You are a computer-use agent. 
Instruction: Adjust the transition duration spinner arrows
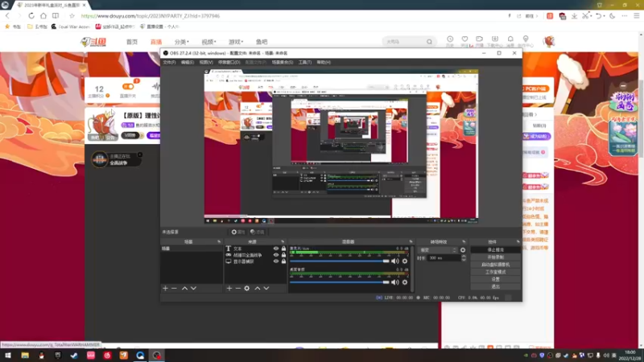coord(464,258)
